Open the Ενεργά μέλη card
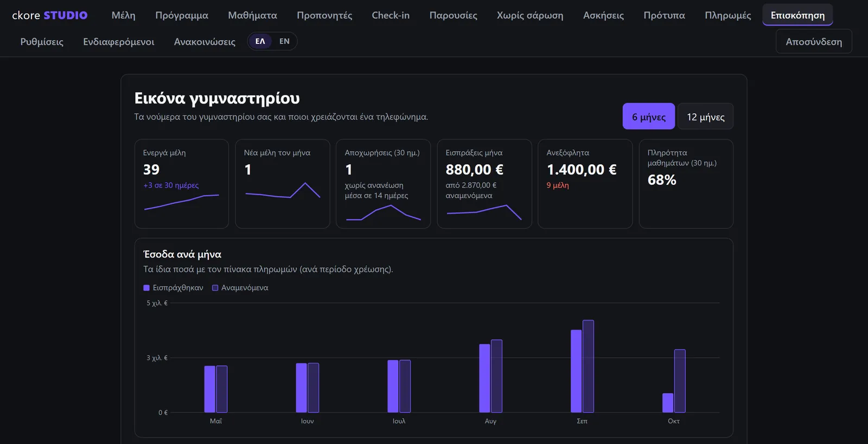 182,184
